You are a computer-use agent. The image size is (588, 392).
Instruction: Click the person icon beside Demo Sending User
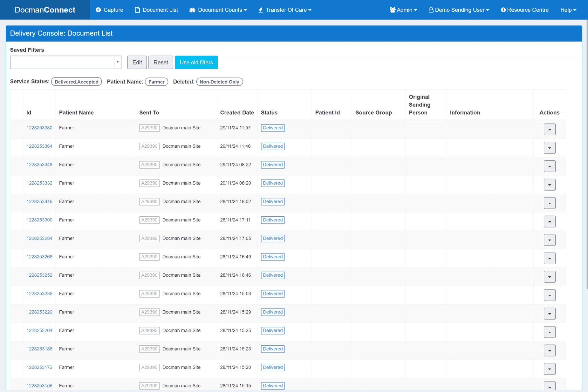coord(431,10)
